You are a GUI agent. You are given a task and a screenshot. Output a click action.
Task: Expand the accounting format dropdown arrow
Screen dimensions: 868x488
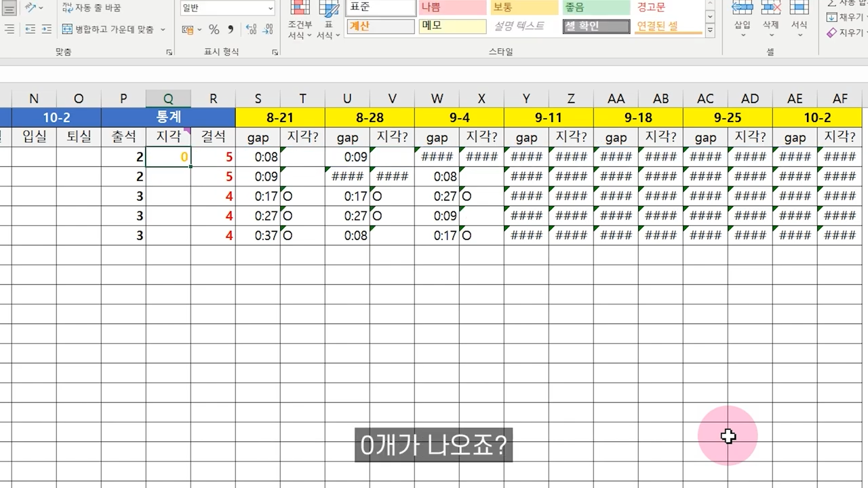pos(199,30)
